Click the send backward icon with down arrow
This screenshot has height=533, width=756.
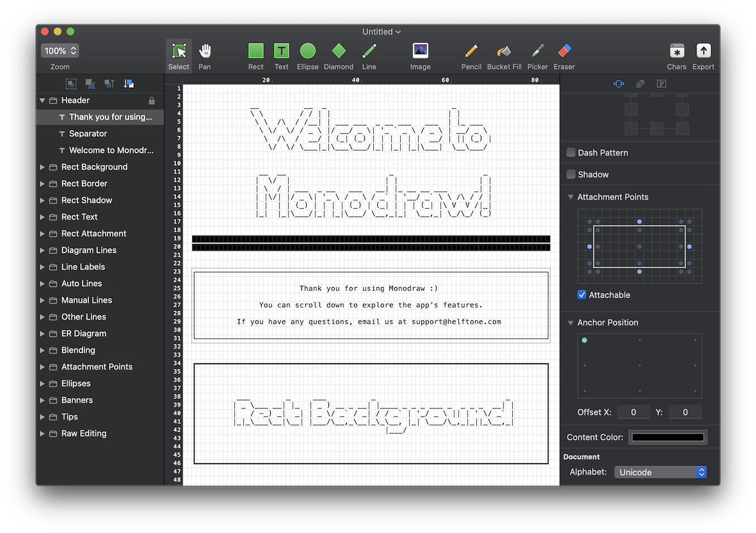129,83
